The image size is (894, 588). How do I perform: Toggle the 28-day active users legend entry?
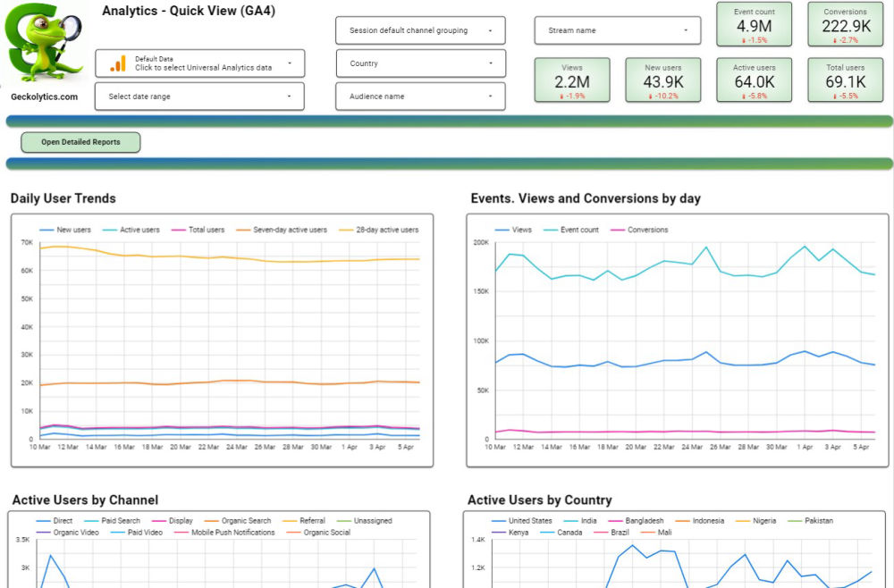pos(378,231)
